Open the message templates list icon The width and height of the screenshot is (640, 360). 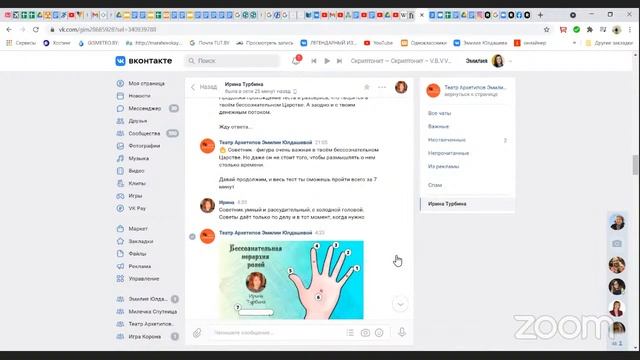pos(350,333)
